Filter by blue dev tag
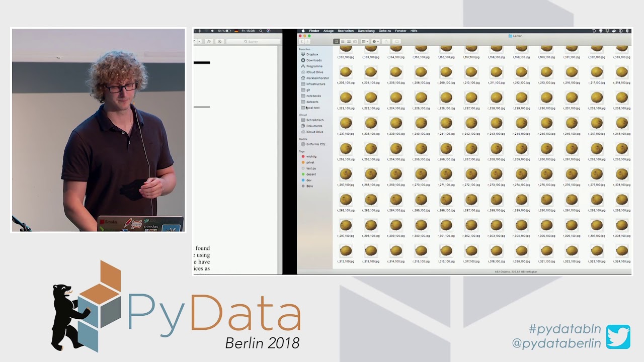The width and height of the screenshot is (644, 362). [309, 180]
